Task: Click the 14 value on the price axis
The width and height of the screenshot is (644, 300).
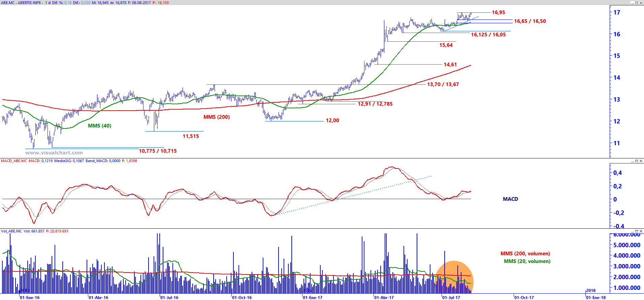Action: point(617,78)
